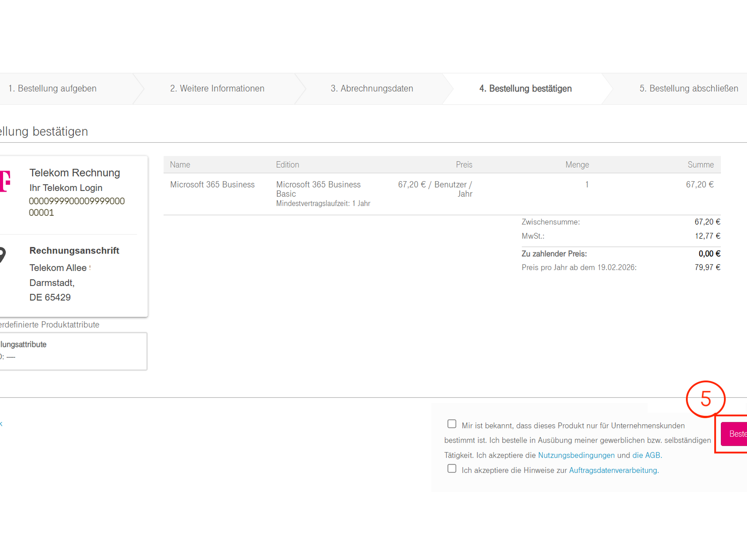Click the Menge column header
The width and height of the screenshot is (747, 560).
577,165
